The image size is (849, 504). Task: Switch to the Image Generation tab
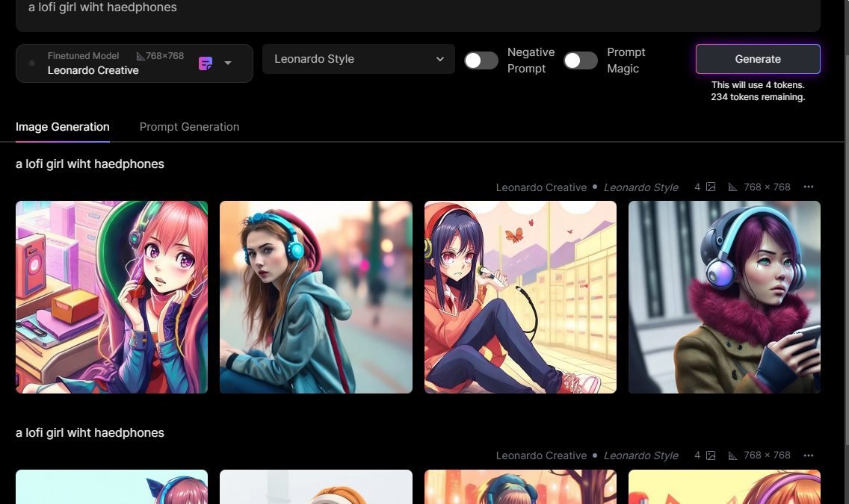click(62, 126)
